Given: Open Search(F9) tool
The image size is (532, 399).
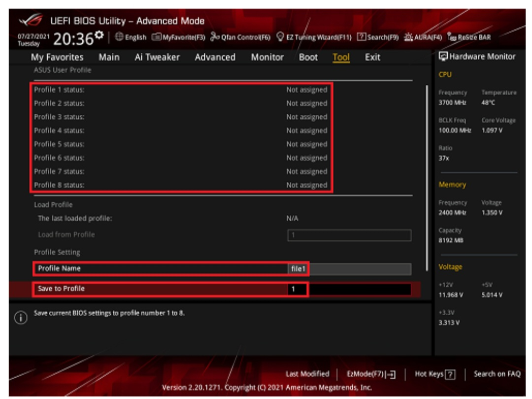Looking at the screenshot, I should tap(378, 37).
